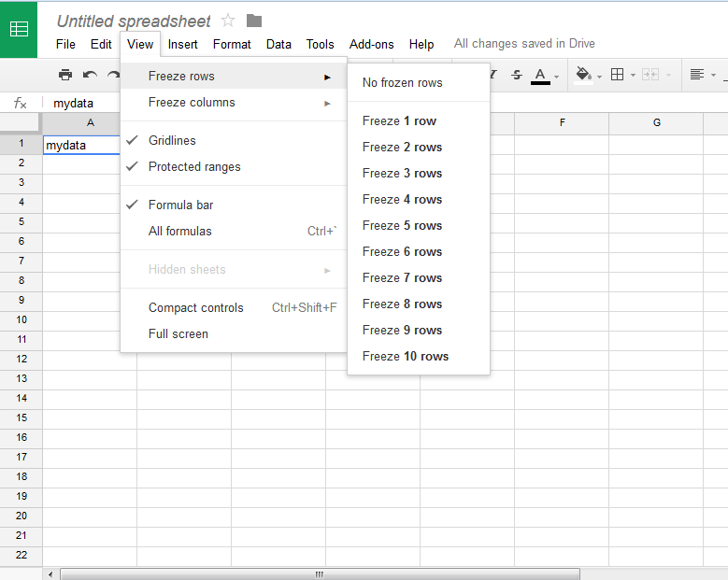Open text color dropdown arrow
Image resolution: width=728 pixels, height=580 pixels.
click(556, 77)
